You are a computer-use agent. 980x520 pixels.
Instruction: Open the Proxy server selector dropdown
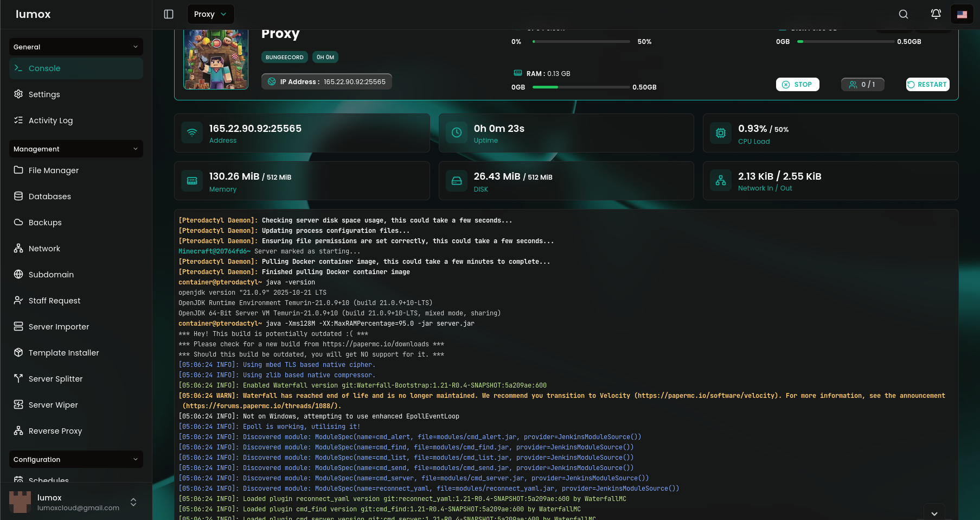coord(210,14)
